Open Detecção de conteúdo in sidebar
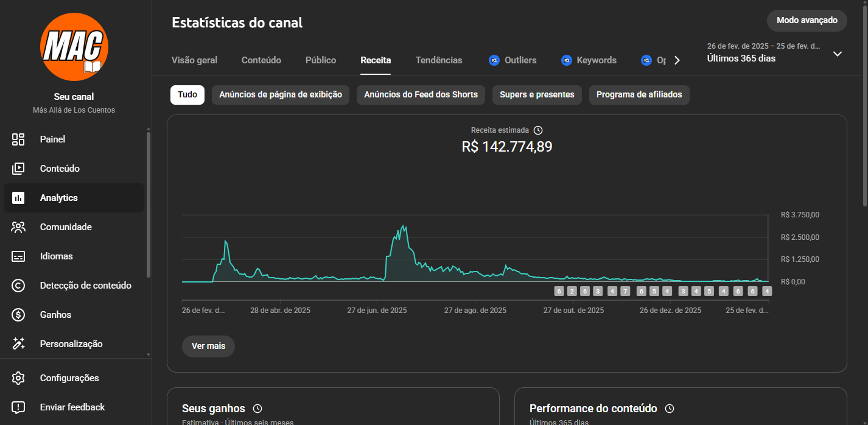The width and height of the screenshot is (868, 425). (74, 286)
